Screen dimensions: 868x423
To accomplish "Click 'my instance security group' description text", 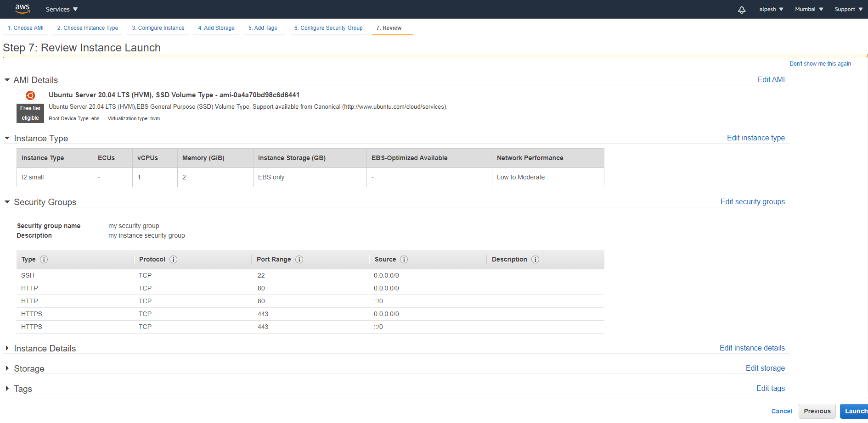I will tap(147, 235).
